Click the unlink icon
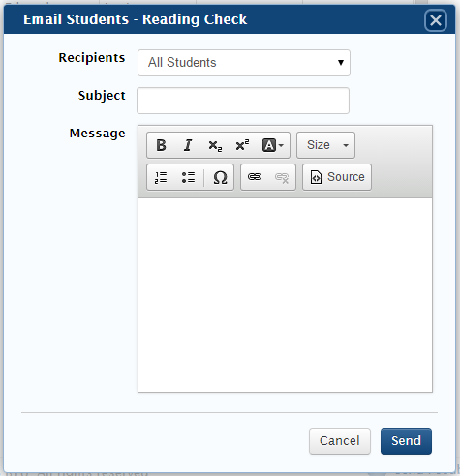This screenshot has width=460, height=476. (x=282, y=177)
